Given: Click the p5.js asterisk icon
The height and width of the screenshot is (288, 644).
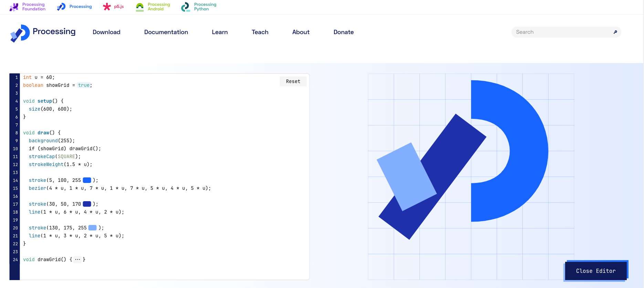Looking at the screenshot, I should click(107, 7).
